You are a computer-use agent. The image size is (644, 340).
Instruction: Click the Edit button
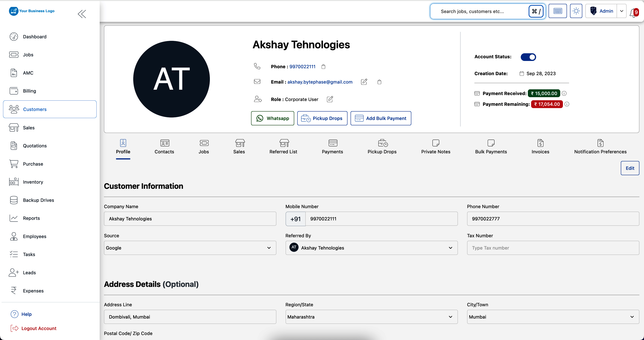[630, 168]
